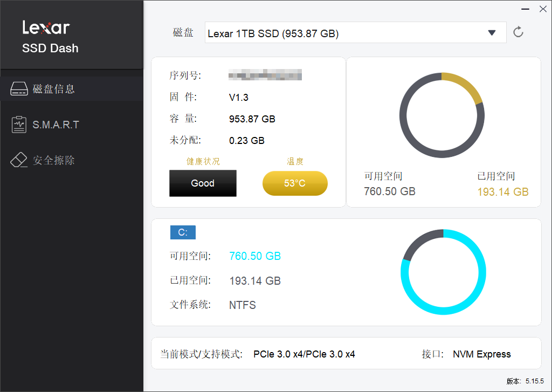Click the gray 193.14 GB in C: panel
Viewport: 552px width, 392px height.
click(255, 281)
